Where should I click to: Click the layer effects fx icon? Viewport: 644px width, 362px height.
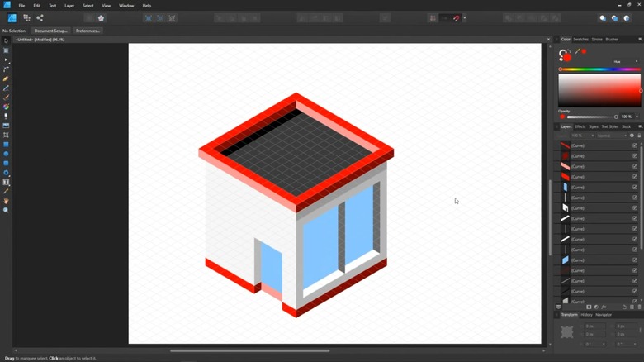[x=604, y=307]
